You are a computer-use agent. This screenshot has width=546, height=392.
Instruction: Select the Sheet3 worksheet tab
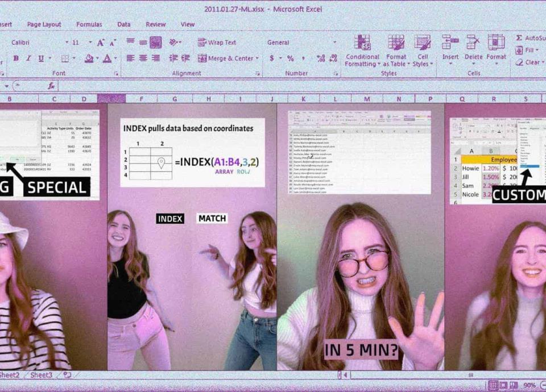[x=41, y=375]
